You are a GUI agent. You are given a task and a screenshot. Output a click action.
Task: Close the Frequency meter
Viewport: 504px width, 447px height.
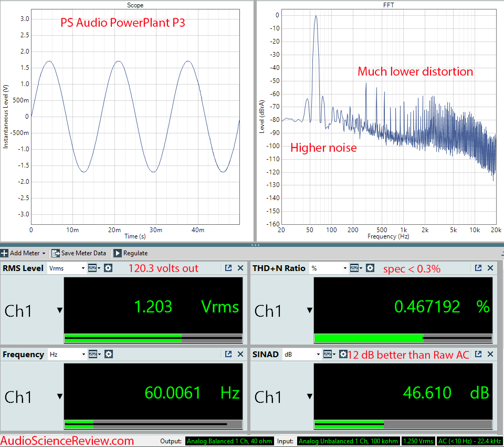tap(240, 354)
